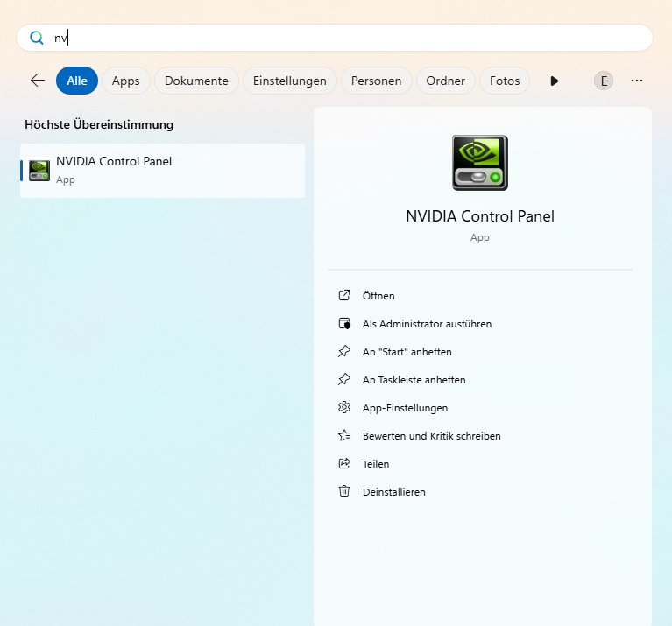The width and height of the screenshot is (672, 626).
Task: Click the share icon beside Teilen
Action: 344,463
